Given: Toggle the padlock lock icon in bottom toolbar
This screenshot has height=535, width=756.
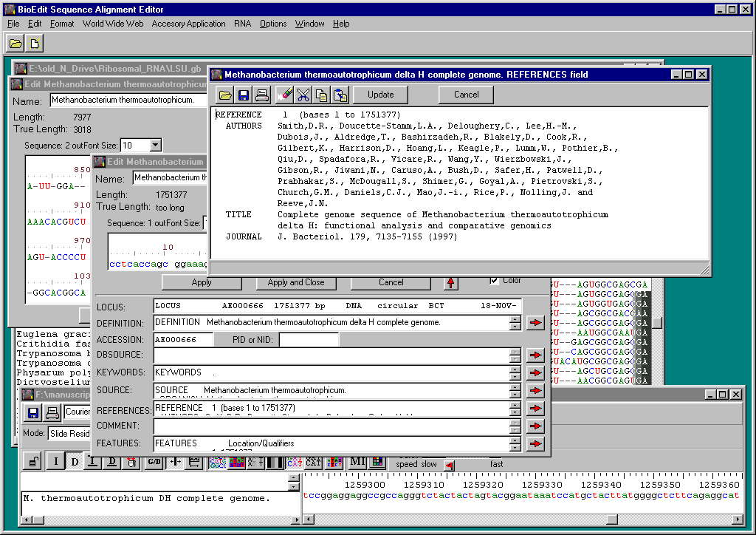Looking at the screenshot, I should 32,462.
